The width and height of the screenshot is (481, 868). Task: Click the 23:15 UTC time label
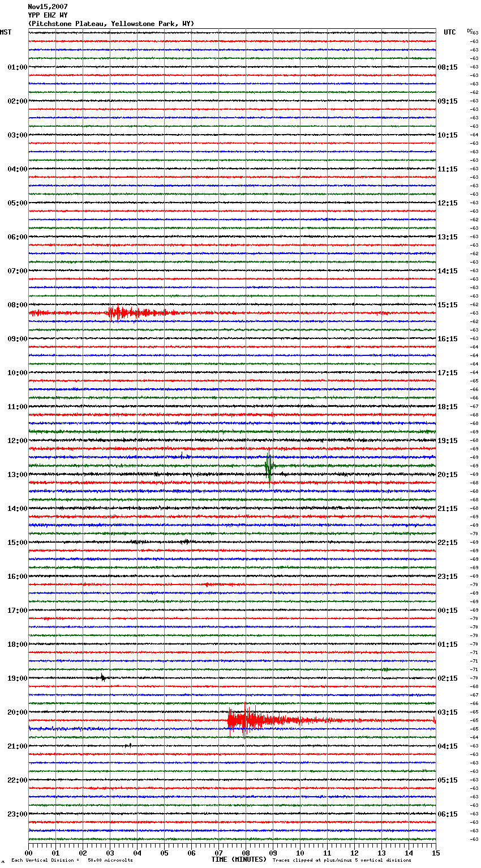click(x=448, y=577)
